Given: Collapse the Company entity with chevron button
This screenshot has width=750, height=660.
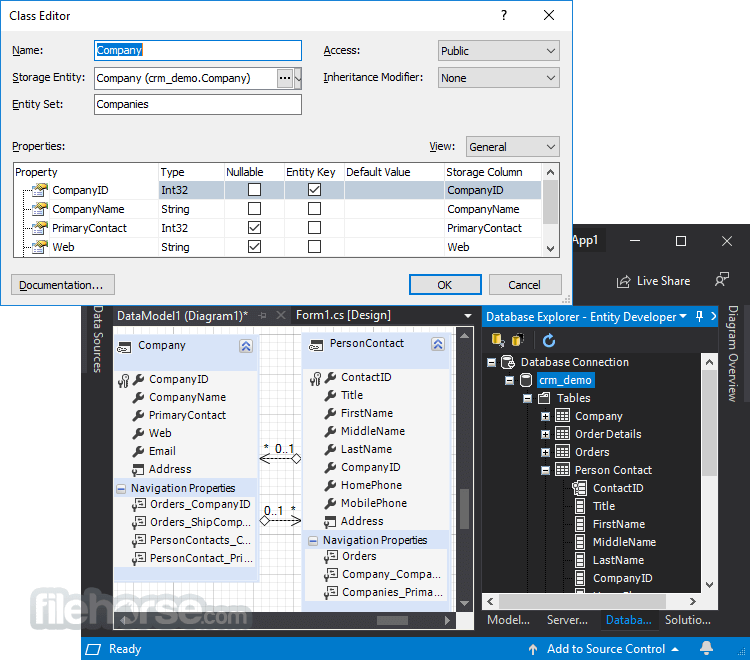Looking at the screenshot, I should (x=246, y=346).
